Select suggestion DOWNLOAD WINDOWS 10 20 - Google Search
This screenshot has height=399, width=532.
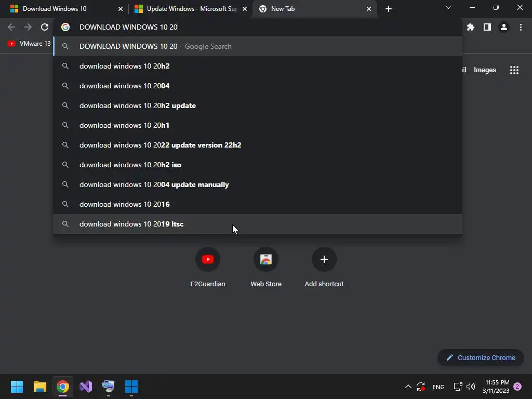[258, 46]
